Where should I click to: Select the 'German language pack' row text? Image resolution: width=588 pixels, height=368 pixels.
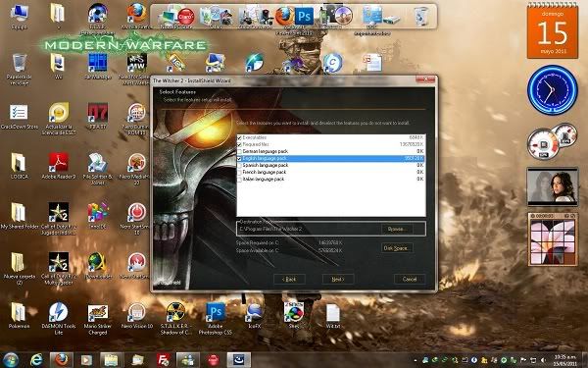pos(266,151)
